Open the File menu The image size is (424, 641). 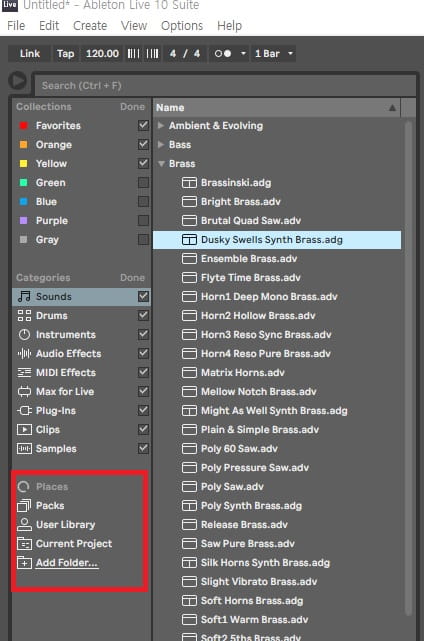[x=16, y=26]
